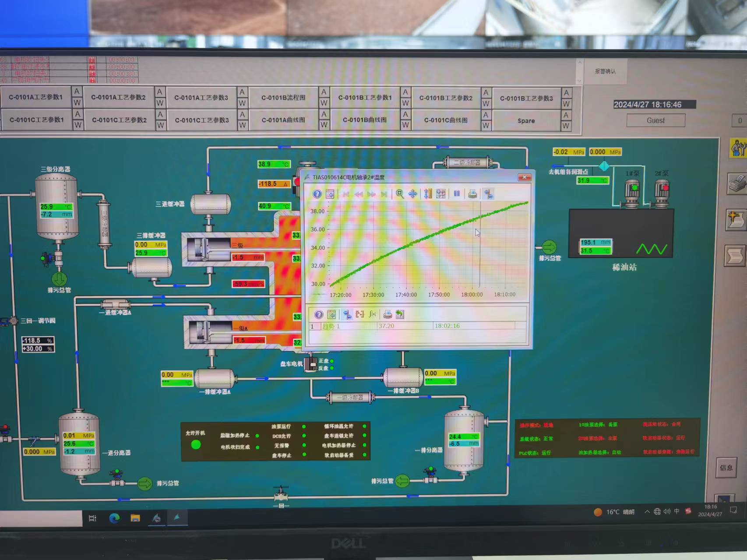The width and height of the screenshot is (747, 560).
Task: Click the vertical ruler axis scaling icon
Action: (x=428, y=194)
